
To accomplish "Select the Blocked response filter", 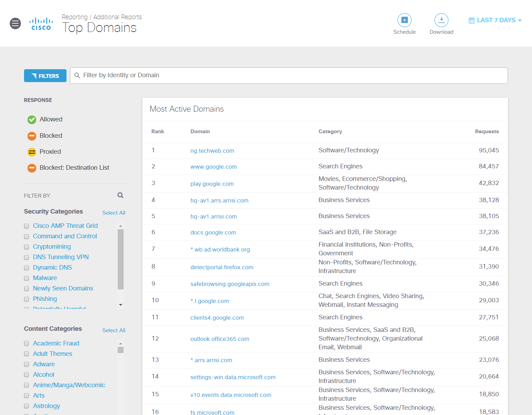I will click(31, 136).
